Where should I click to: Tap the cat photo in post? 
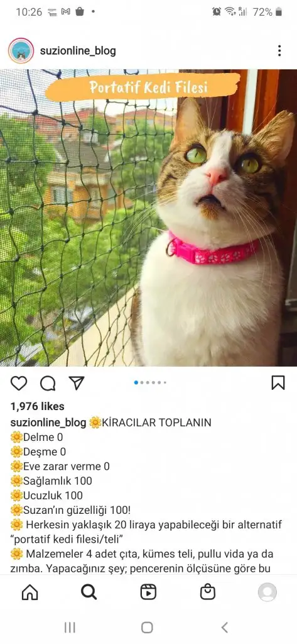pos(148,218)
